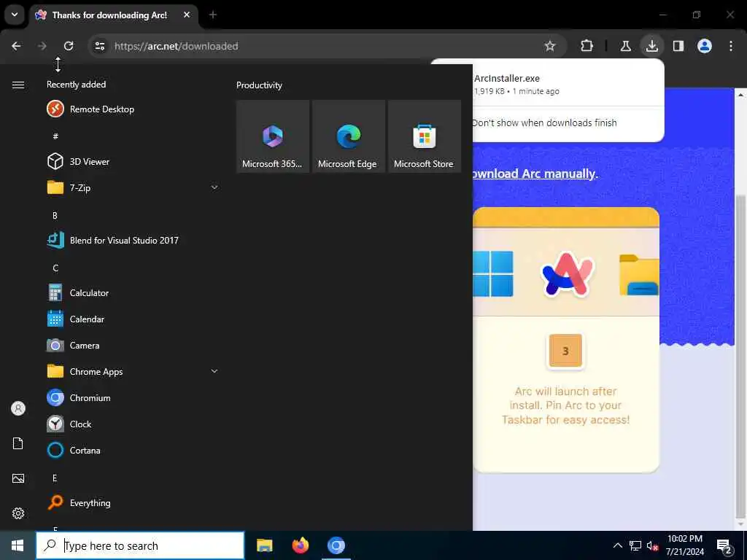Open ArcInstaller.exe in downloads popup
Screen dimensions: 747x560
tap(506, 79)
